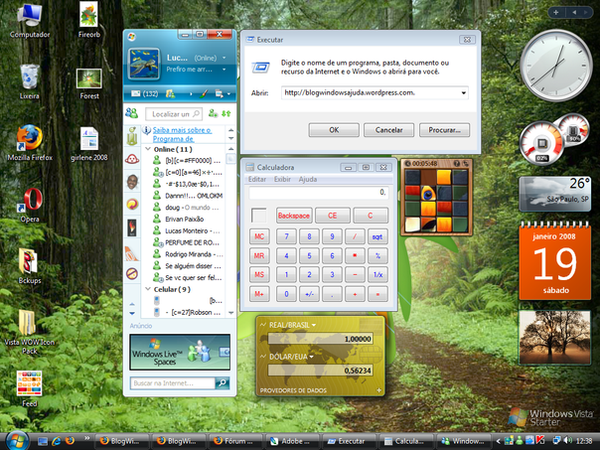Viewport: 600px width, 450px height.
Task: Click OK in the Executar dialog
Action: click(334, 130)
